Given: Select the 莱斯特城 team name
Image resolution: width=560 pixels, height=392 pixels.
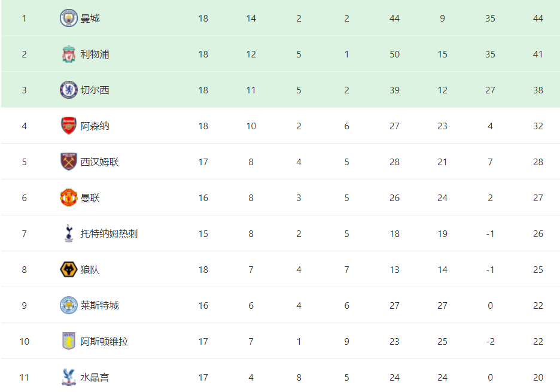Looking at the screenshot, I should pos(100,306).
